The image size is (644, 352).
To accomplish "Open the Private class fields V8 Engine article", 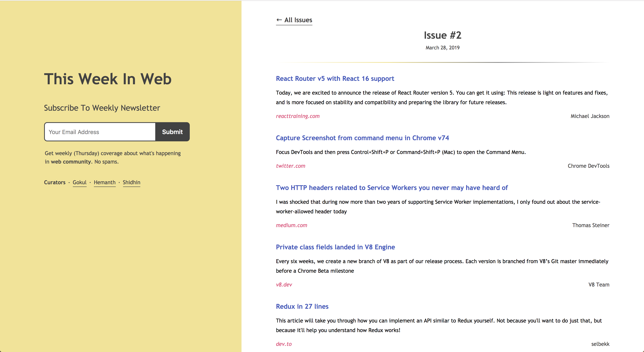I will point(335,247).
